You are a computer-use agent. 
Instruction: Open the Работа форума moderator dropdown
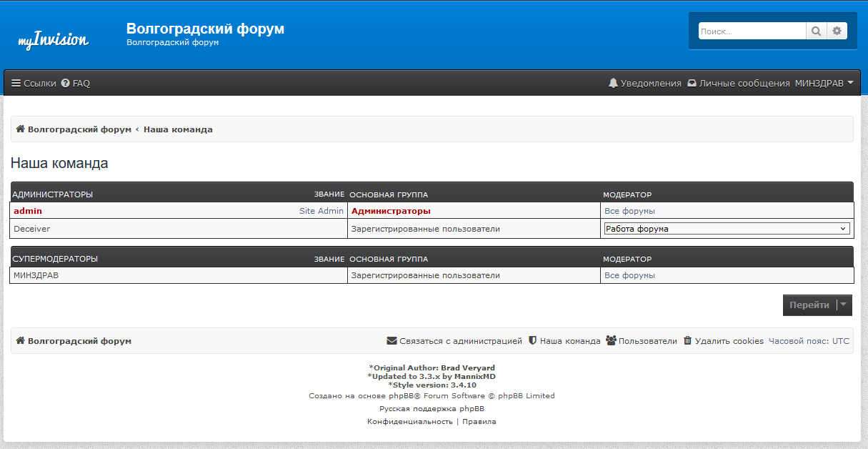click(x=727, y=229)
